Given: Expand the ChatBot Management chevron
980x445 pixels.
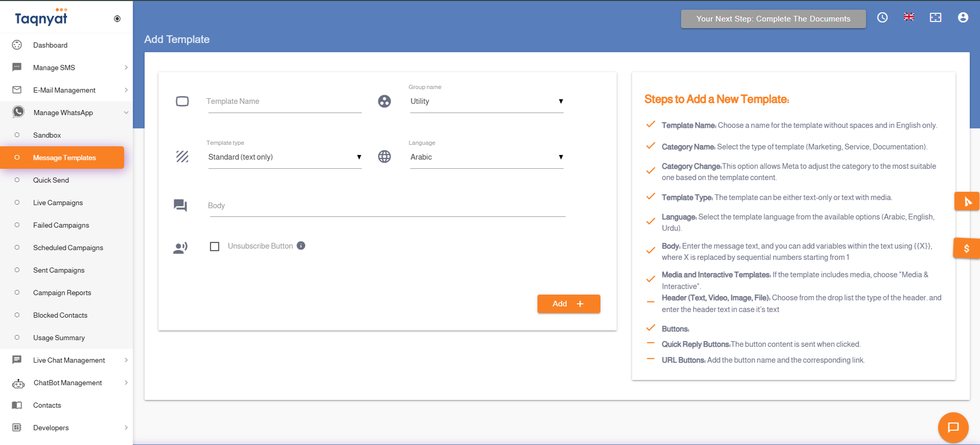Looking at the screenshot, I should click(x=126, y=383).
